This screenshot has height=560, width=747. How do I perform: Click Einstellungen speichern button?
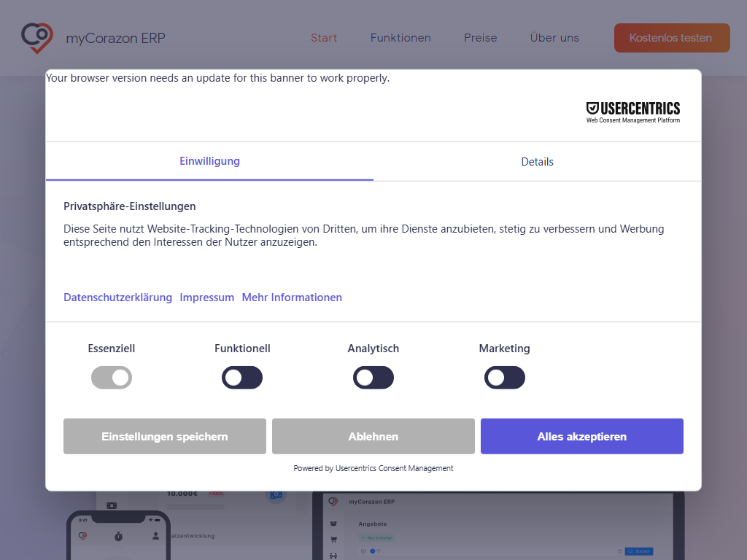(x=165, y=436)
